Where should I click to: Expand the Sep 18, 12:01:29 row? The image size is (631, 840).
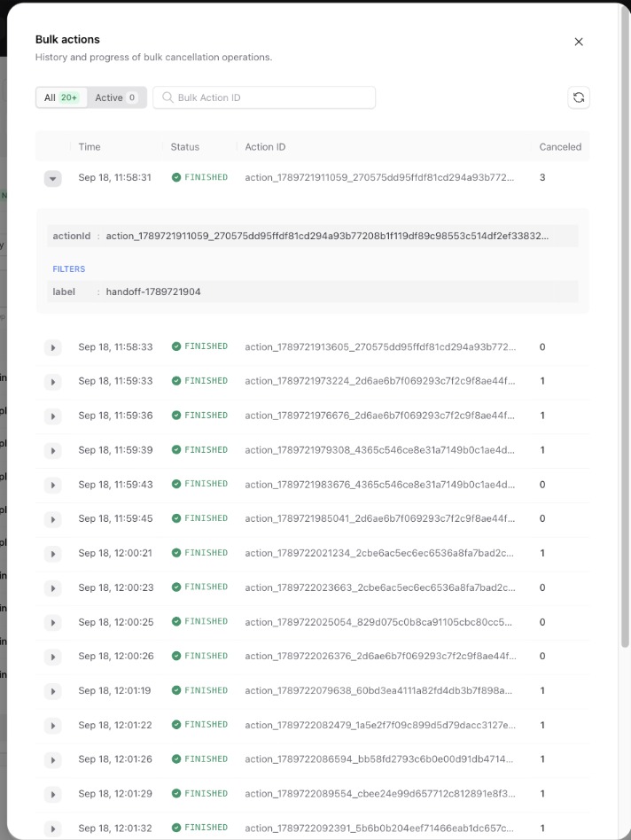pos(52,795)
